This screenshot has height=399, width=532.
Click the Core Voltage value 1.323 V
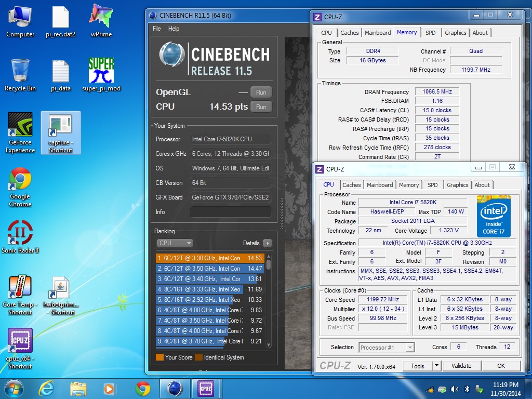(x=448, y=230)
